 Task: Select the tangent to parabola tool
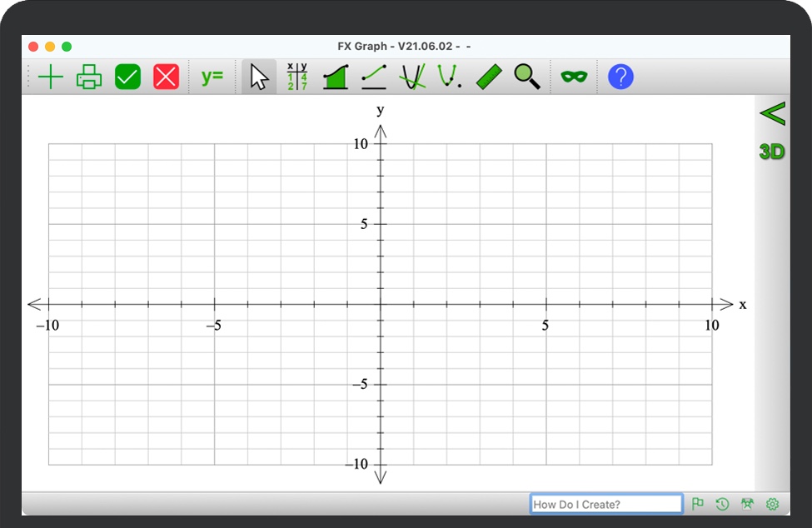click(x=412, y=77)
